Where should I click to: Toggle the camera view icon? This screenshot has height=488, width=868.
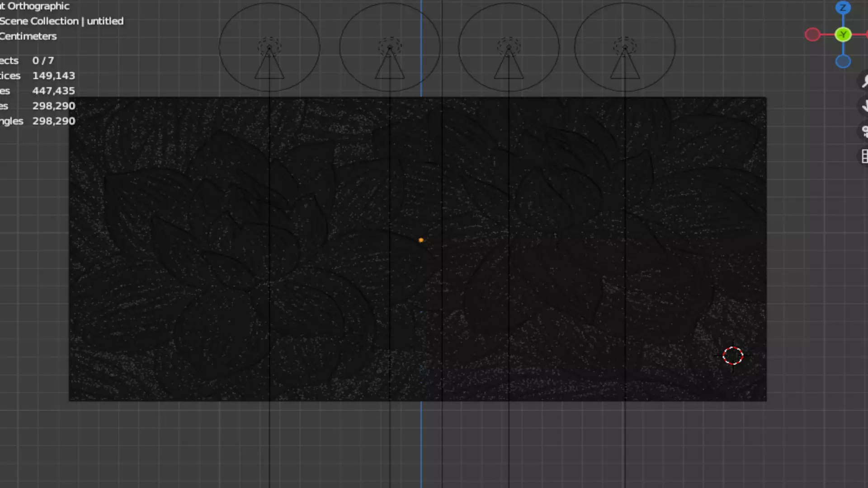point(864,131)
